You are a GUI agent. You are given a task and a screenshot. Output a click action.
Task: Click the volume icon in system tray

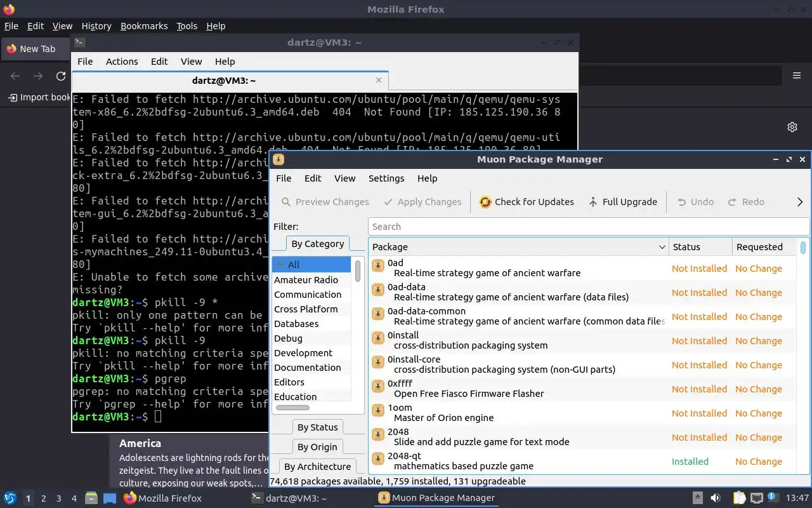716,498
